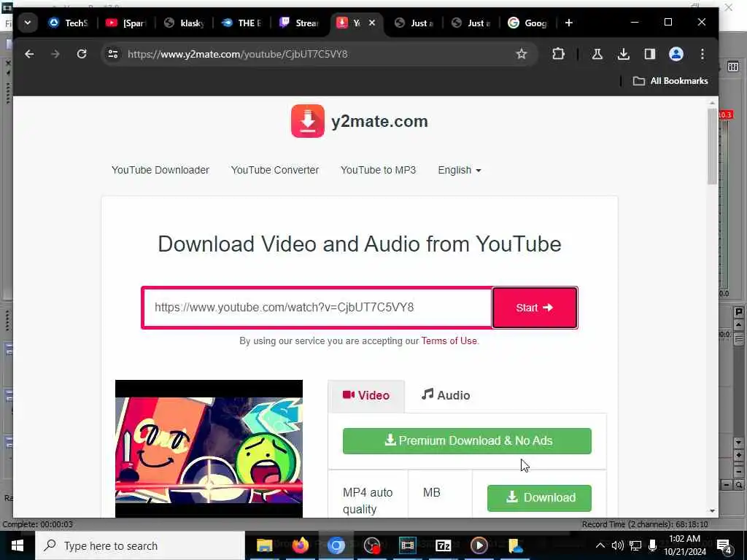Open 7-Zip from the taskbar
This screenshot has height=560, width=747.
tap(443, 545)
